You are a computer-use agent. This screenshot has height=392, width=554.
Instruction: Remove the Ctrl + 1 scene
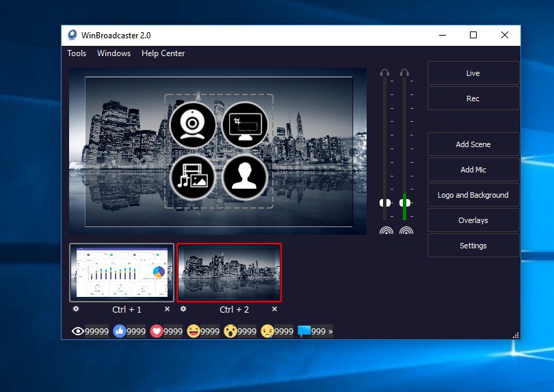click(x=167, y=309)
